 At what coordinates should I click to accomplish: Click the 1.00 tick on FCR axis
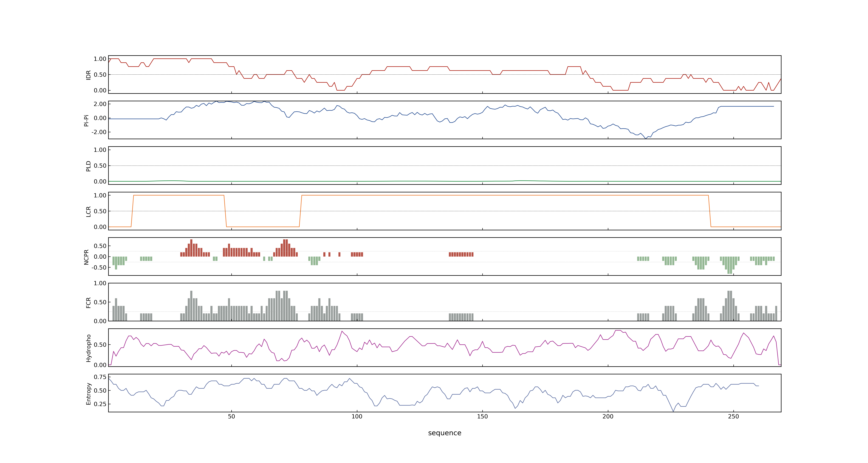(x=100, y=283)
